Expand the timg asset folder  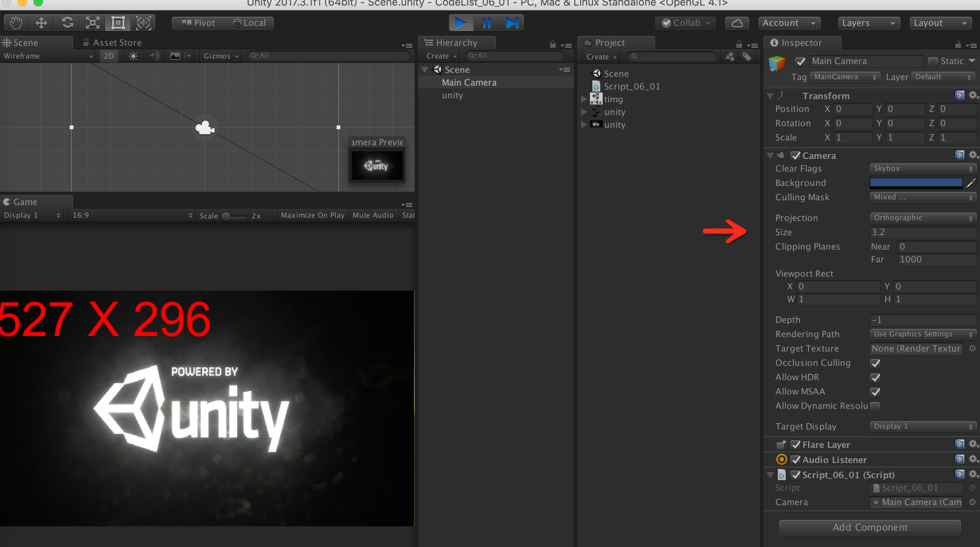584,99
